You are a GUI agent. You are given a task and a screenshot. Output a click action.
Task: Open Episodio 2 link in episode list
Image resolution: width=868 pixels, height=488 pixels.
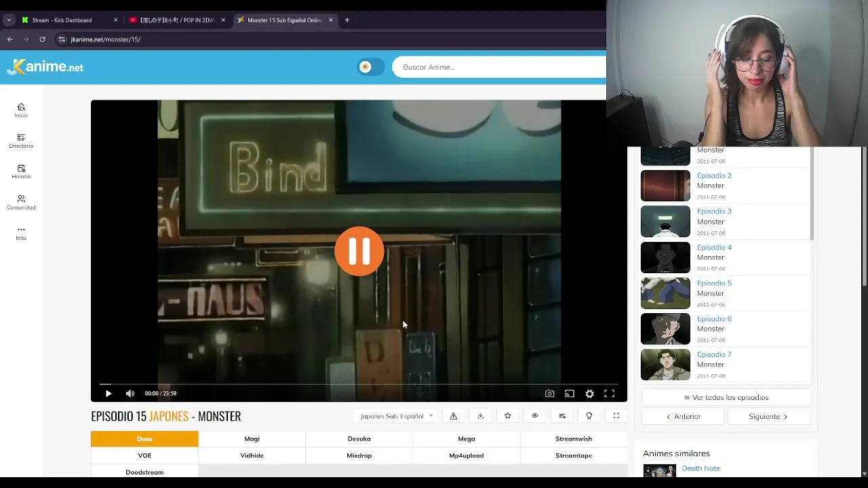714,176
